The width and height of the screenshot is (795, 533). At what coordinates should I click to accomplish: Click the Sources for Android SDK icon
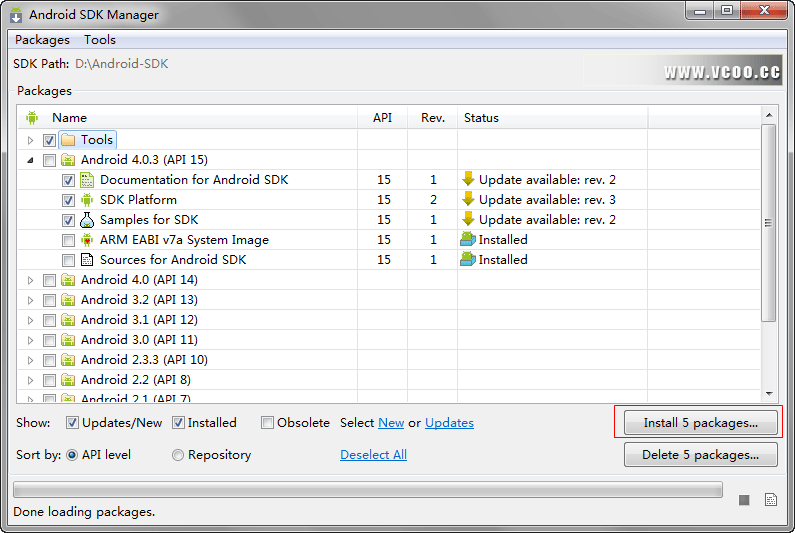pos(87,260)
